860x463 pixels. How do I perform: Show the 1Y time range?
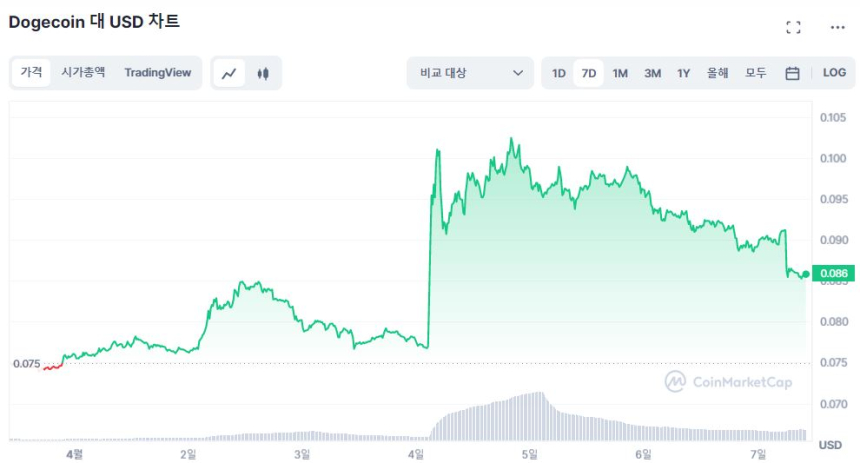point(684,73)
